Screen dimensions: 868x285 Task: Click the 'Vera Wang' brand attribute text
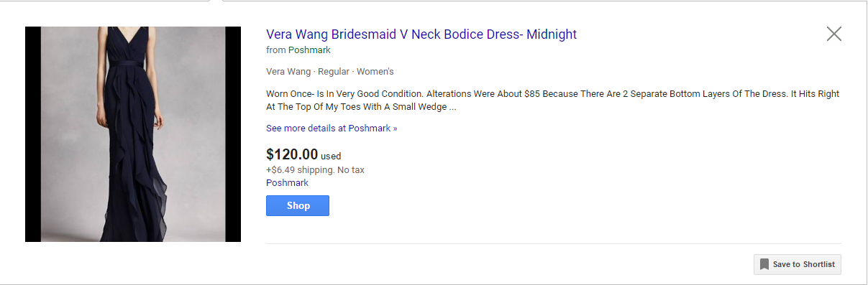[288, 72]
